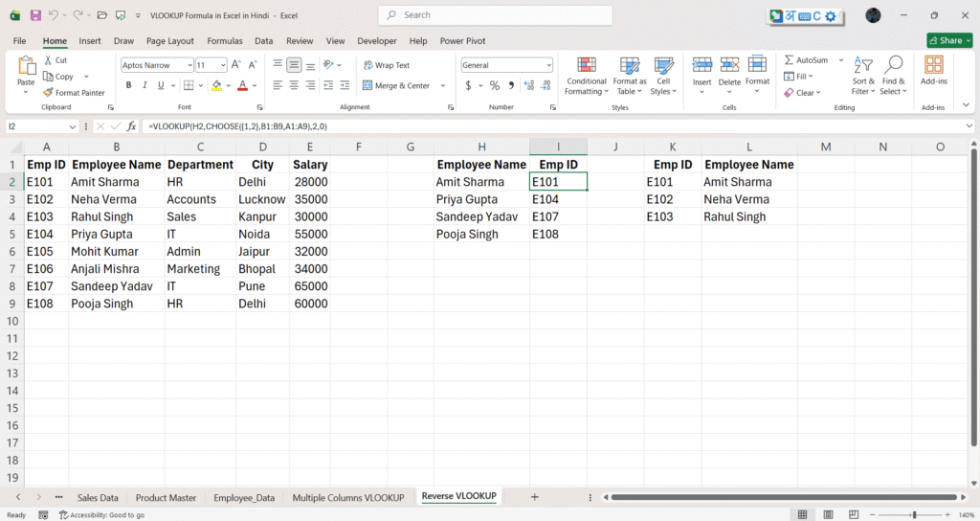The height and width of the screenshot is (521, 980).
Task: Switch to Page Layout view in status bar
Action: (828, 514)
